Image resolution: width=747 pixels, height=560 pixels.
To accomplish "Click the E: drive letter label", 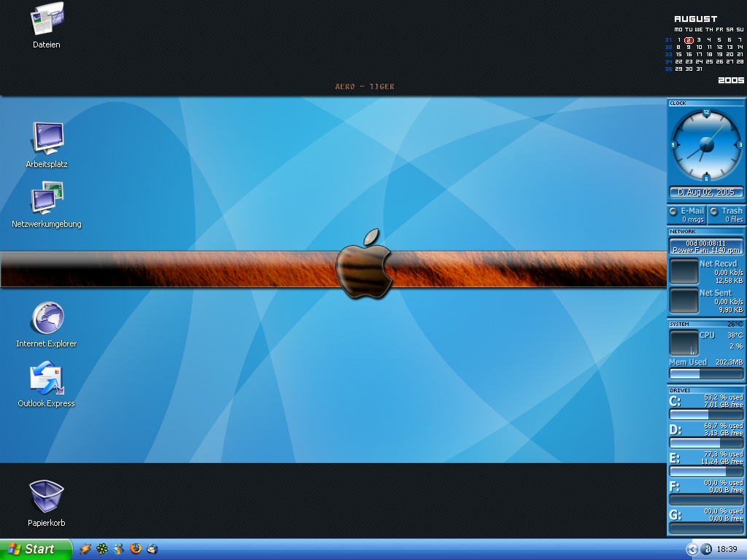I will click(x=675, y=458).
